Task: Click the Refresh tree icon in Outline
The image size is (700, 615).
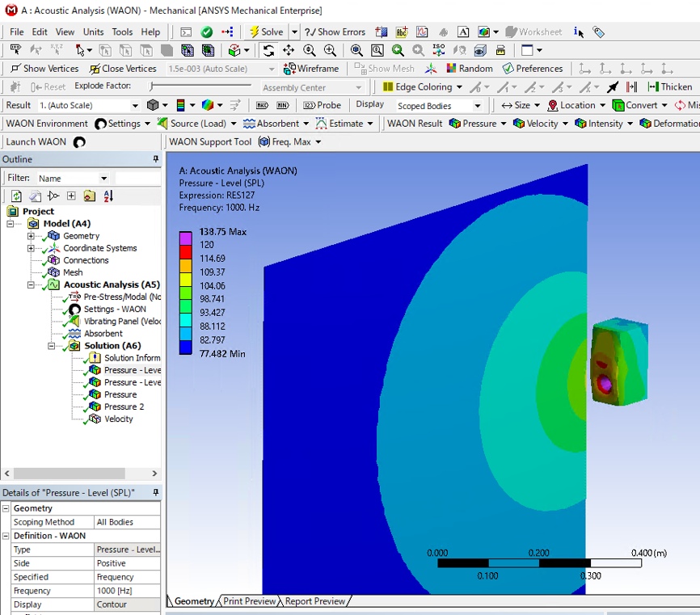Action: pos(16,196)
